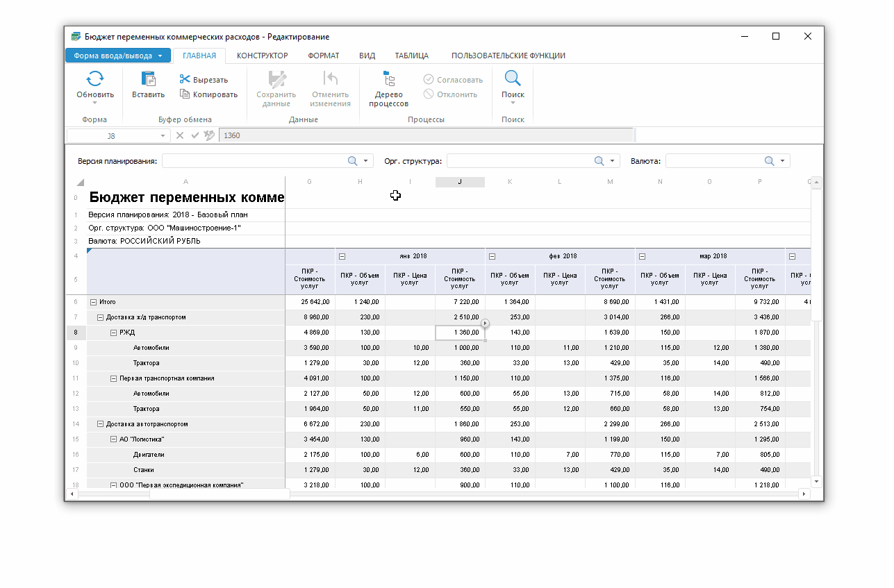894x588 pixels.
Task: Open the Версия планирования dropdown arrow
Action: tap(365, 161)
